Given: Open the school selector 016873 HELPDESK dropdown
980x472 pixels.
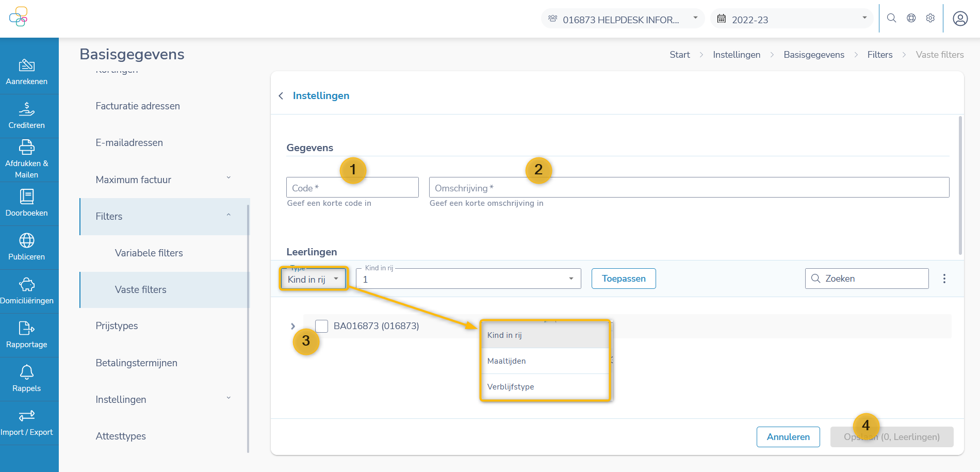Looking at the screenshot, I should (623, 19).
